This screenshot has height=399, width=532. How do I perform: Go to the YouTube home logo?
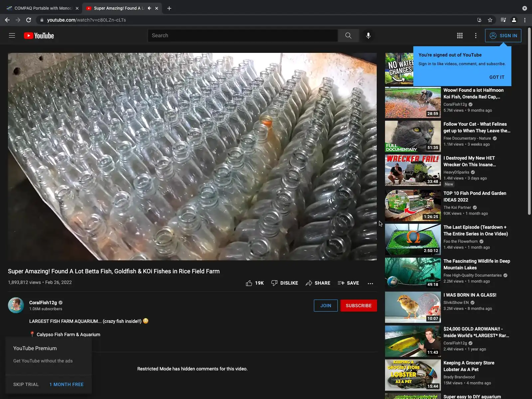click(39, 36)
